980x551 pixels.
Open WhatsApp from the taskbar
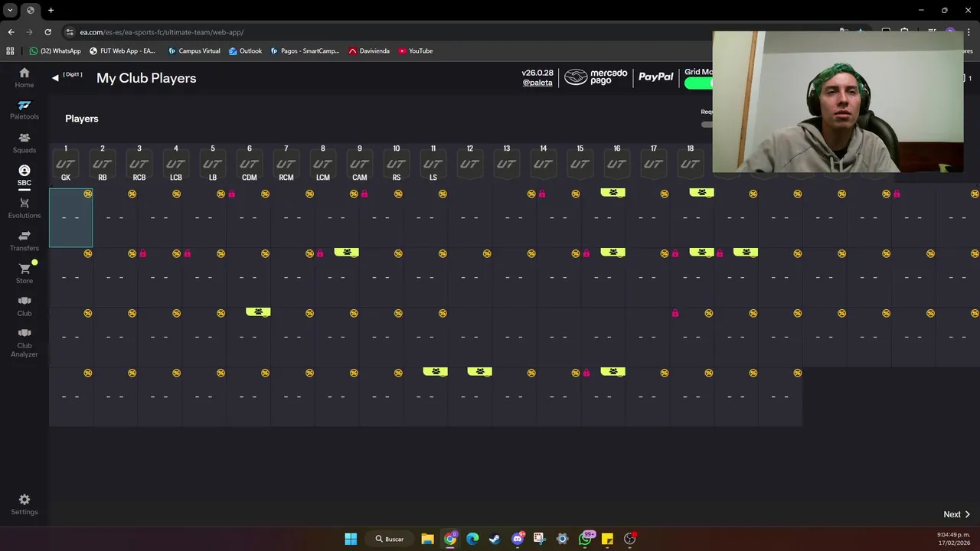(586, 539)
